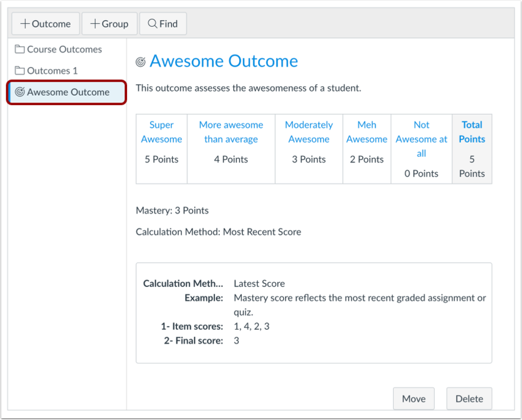
Task: Select the Super Awesome rating cell
Action: point(161,149)
